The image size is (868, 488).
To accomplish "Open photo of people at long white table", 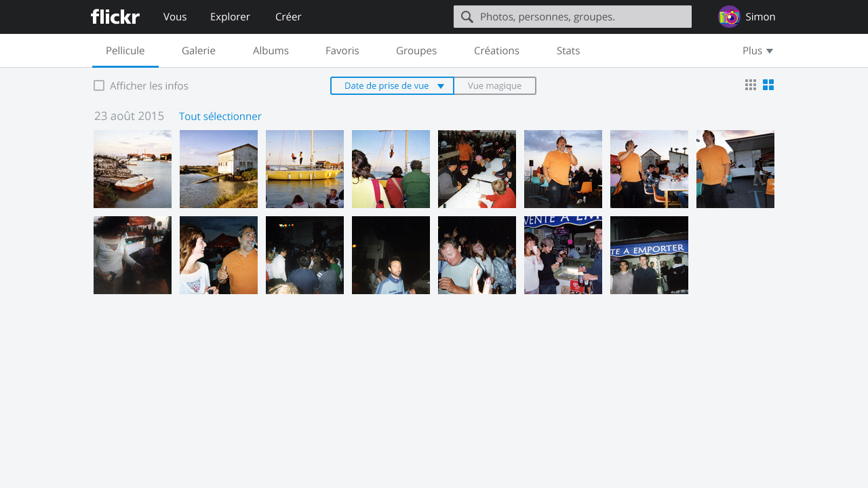I will [477, 169].
